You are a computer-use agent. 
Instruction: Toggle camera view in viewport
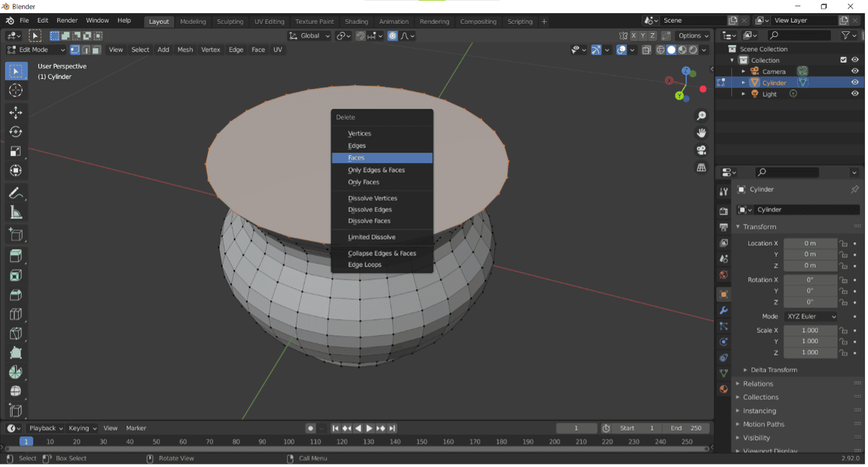701,150
